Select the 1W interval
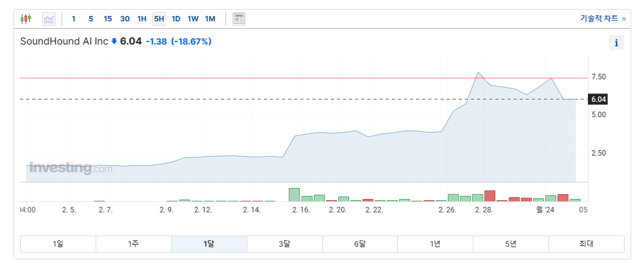The image size is (644, 274). [x=193, y=19]
